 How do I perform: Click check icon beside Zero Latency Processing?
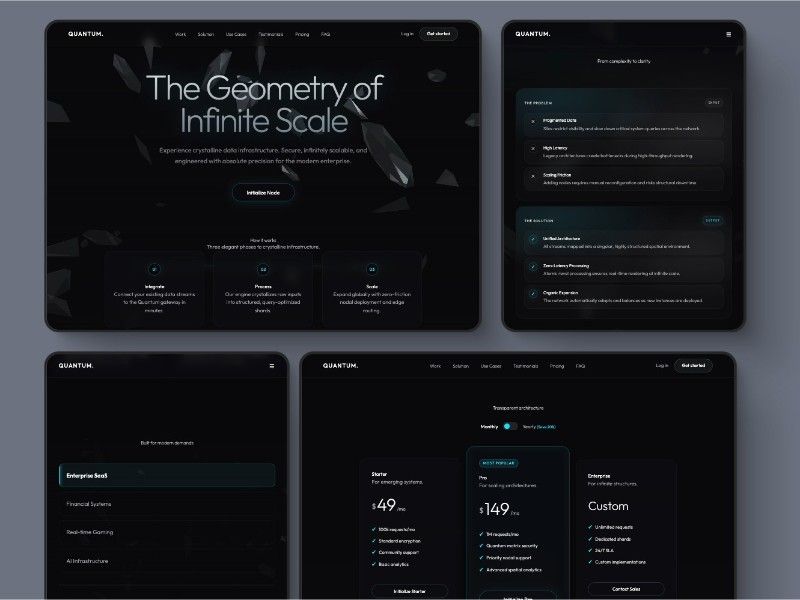(x=533, y=266)
